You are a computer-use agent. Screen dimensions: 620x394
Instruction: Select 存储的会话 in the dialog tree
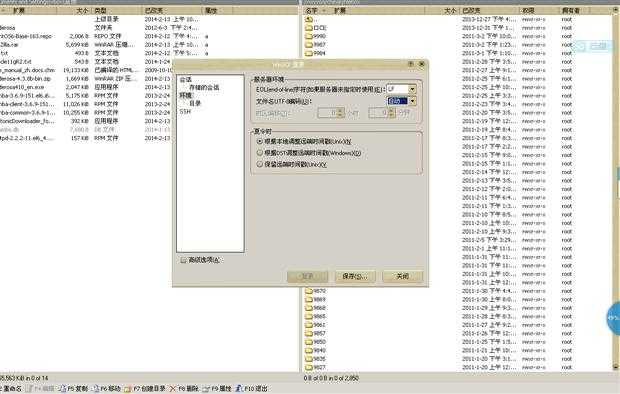coord(204,87)
